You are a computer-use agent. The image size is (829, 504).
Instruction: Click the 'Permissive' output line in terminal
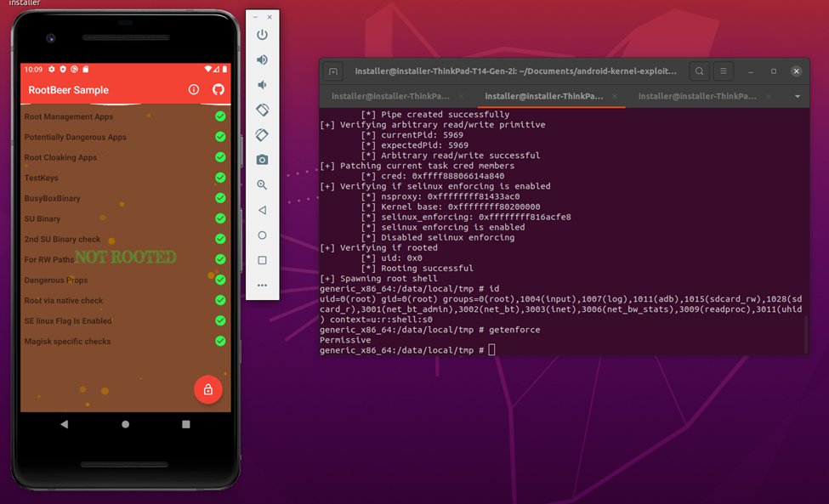pyautogui.click(x=345, y=340)
